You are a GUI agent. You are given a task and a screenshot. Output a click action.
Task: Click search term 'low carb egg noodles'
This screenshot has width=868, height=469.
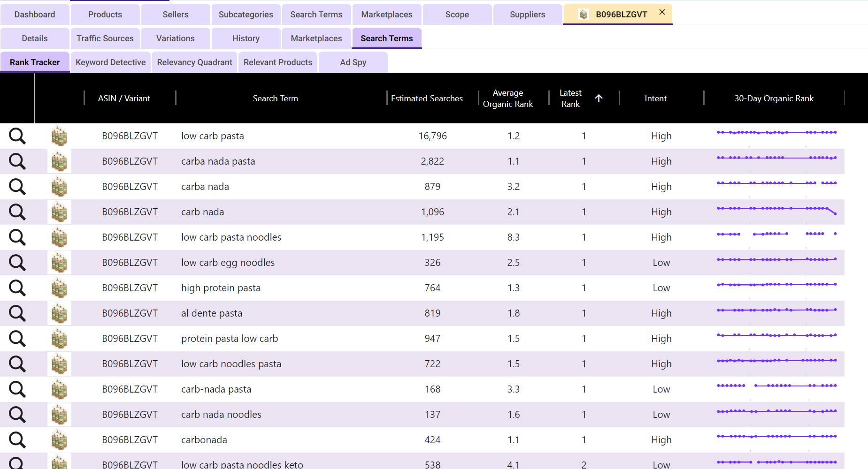tap(228, 263)
